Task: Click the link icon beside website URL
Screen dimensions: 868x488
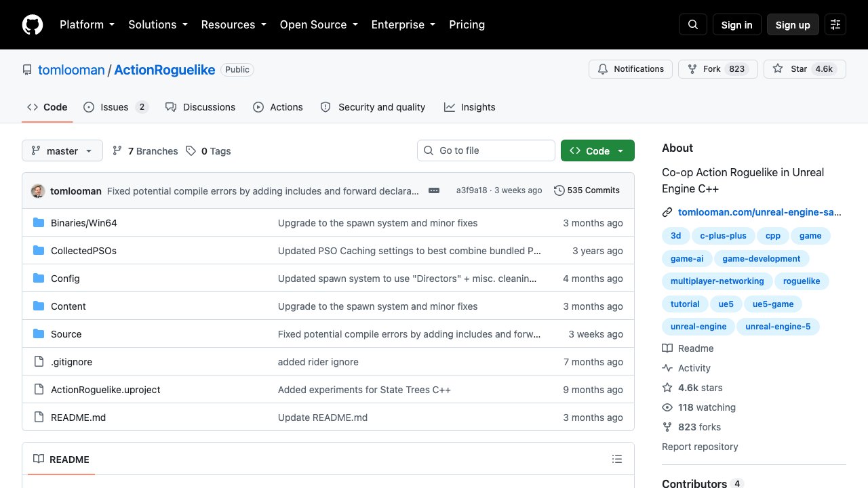Action: pos(667,212)
